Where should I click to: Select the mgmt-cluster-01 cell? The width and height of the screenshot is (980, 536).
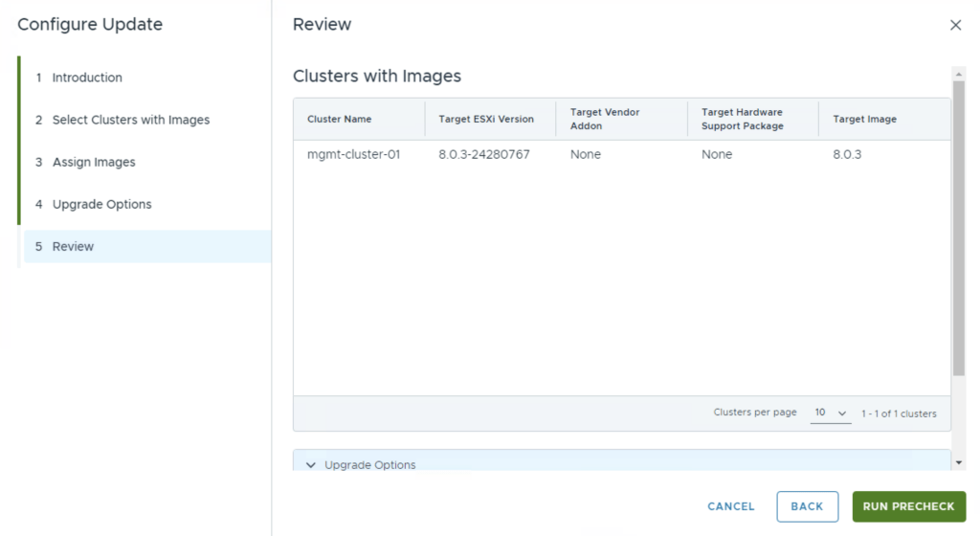click(x=353, y=154)
